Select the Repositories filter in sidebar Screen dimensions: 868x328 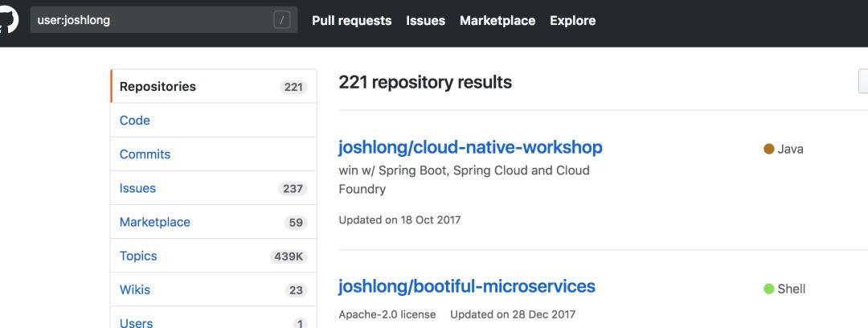[x=158, y=87]
